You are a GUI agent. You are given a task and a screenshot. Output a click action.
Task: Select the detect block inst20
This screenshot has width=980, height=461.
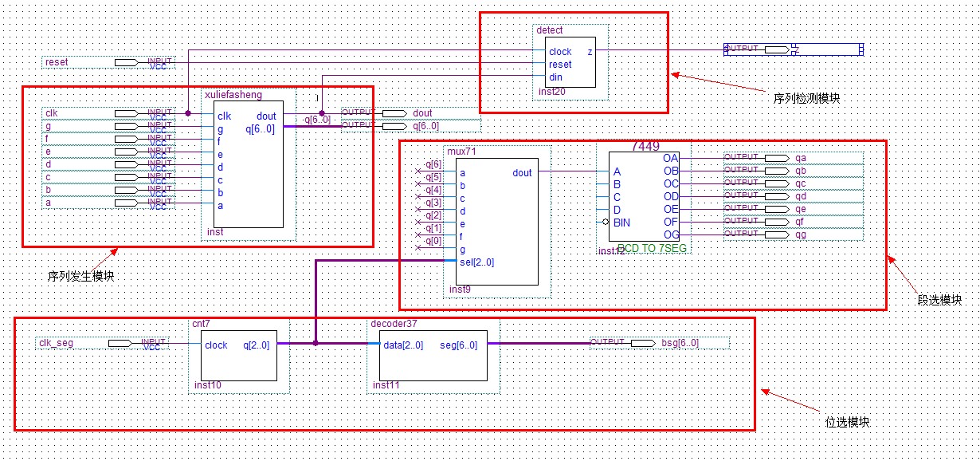point(570,62)
